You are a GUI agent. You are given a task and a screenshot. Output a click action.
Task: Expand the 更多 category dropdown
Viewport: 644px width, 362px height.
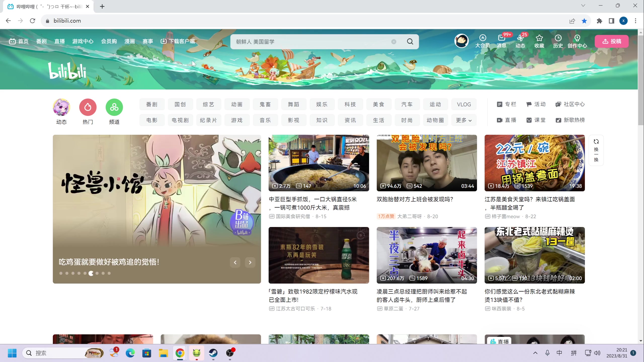pyautogui.click(x=464, y=120)
